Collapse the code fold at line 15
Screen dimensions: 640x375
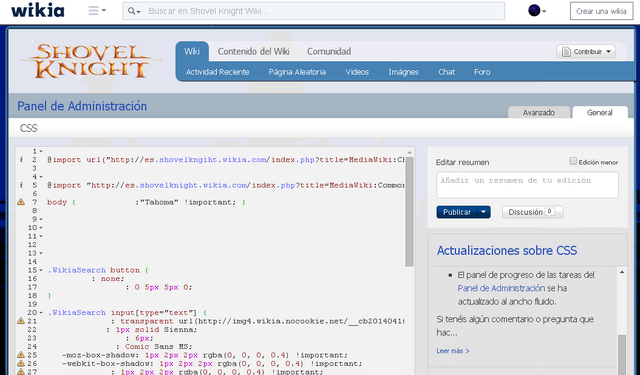[41, 270]
